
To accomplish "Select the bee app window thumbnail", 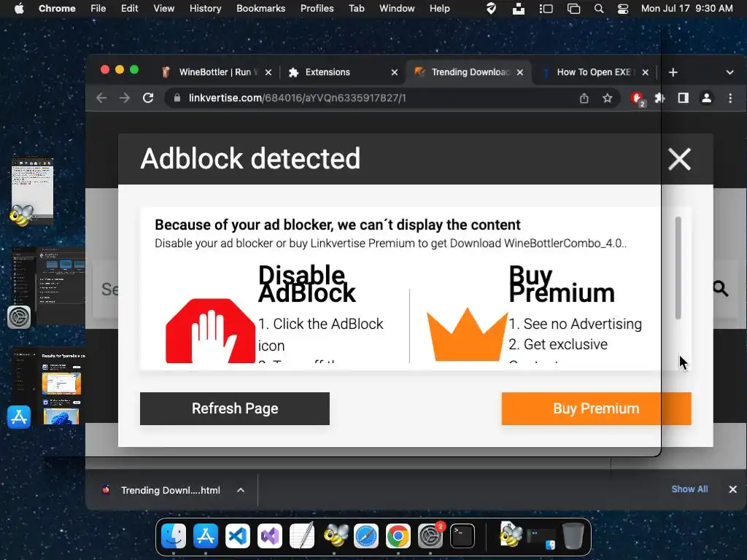I will click(x=32, y=190).
